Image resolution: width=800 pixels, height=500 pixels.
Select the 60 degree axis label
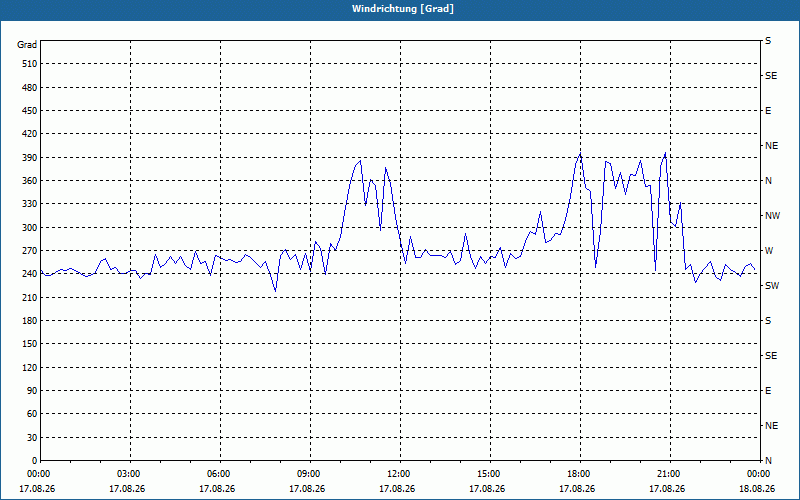[32, 414]
